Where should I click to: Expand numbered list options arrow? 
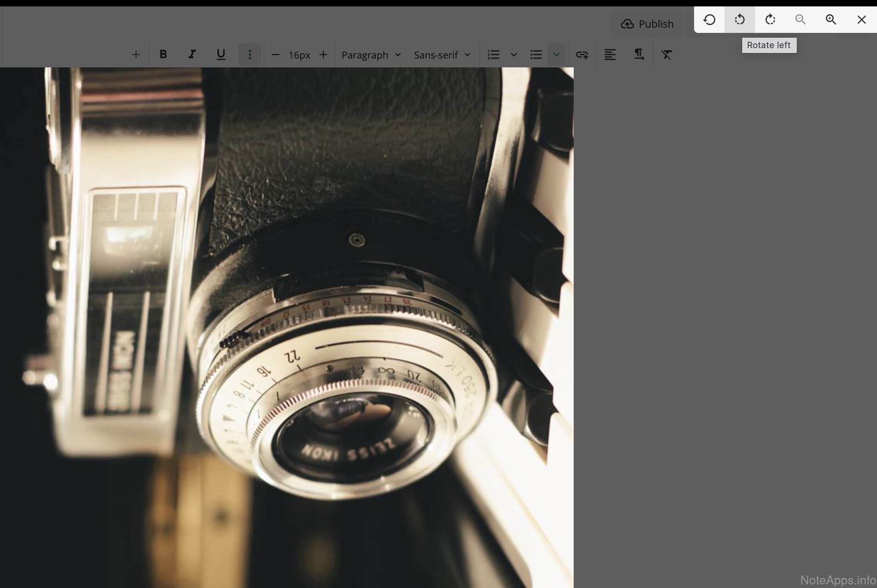click(514, 55)
